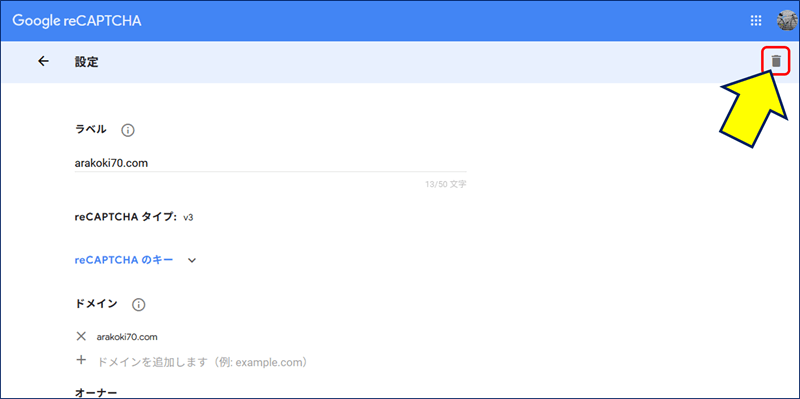Focus the ドメインを追加します input
800x399 pixels.
click(x=202, y=363)
